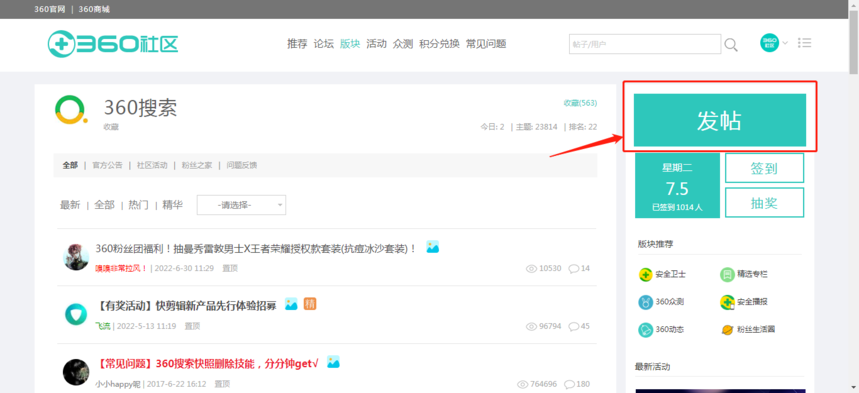Click avatar of 曼秀雷敦 post author
Viewport: 859px width, 393px height.
pos(76,257)
